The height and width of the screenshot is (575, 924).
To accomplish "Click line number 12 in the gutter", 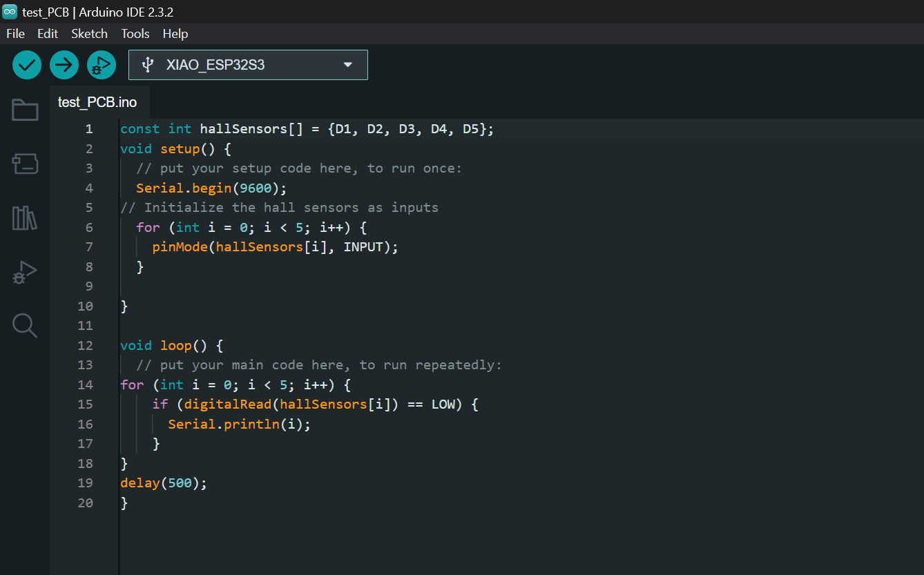I will (85, 345).
